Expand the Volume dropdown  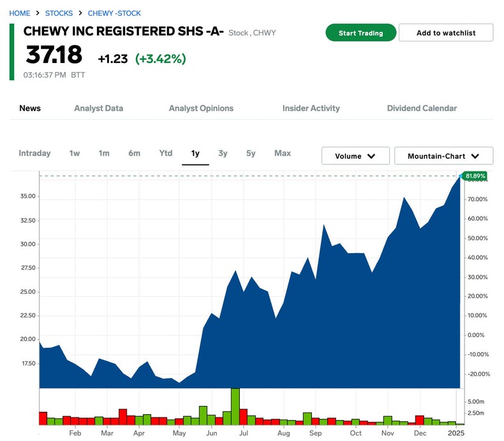coord(355,156)
